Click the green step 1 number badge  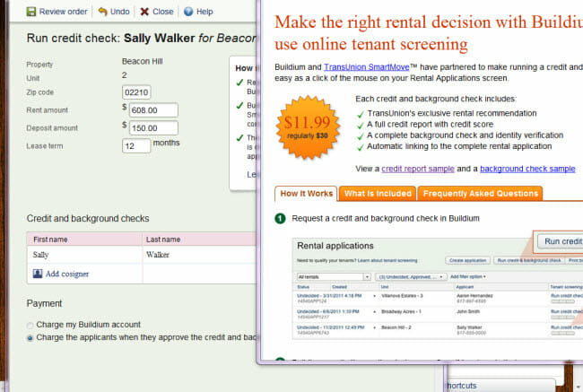click(280, 218)
